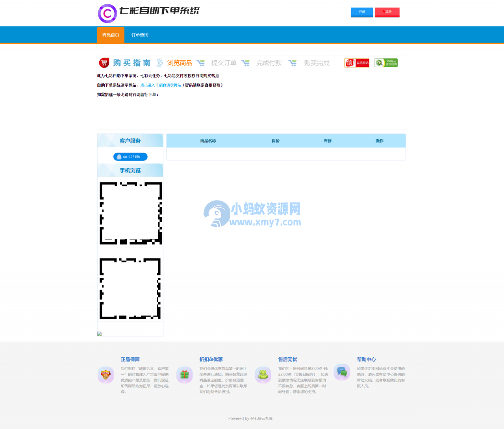Click the blue 登录 button

(x=362, y=12)
